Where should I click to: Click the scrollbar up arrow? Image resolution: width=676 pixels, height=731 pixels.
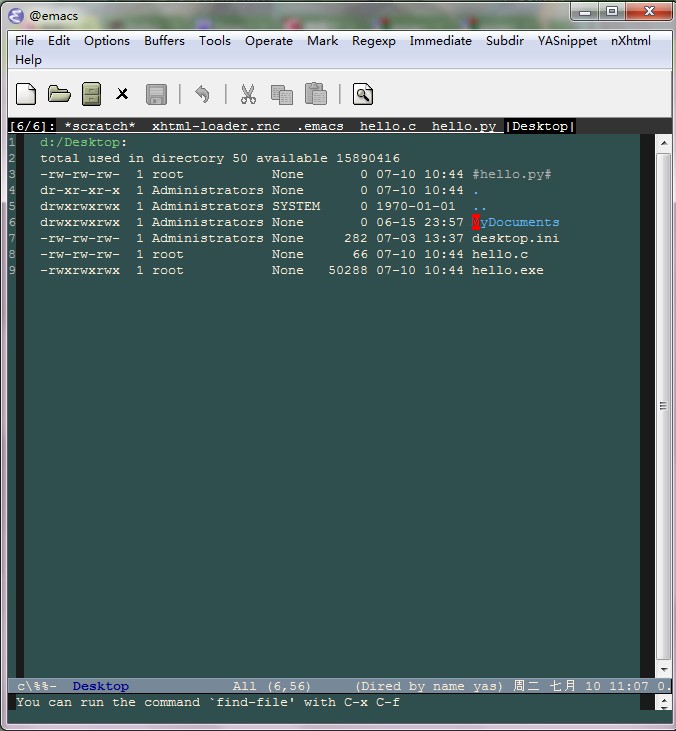click(x=663, y=143)
